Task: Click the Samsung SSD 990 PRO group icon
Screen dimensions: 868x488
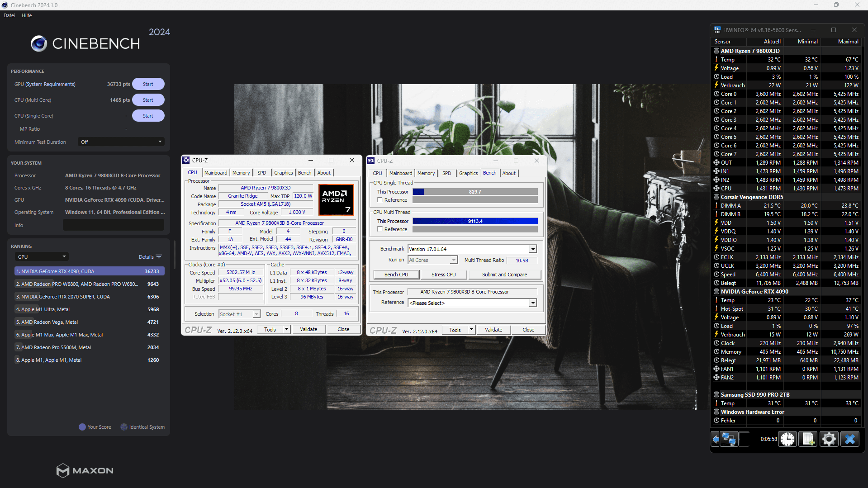Action: (716, 394)
